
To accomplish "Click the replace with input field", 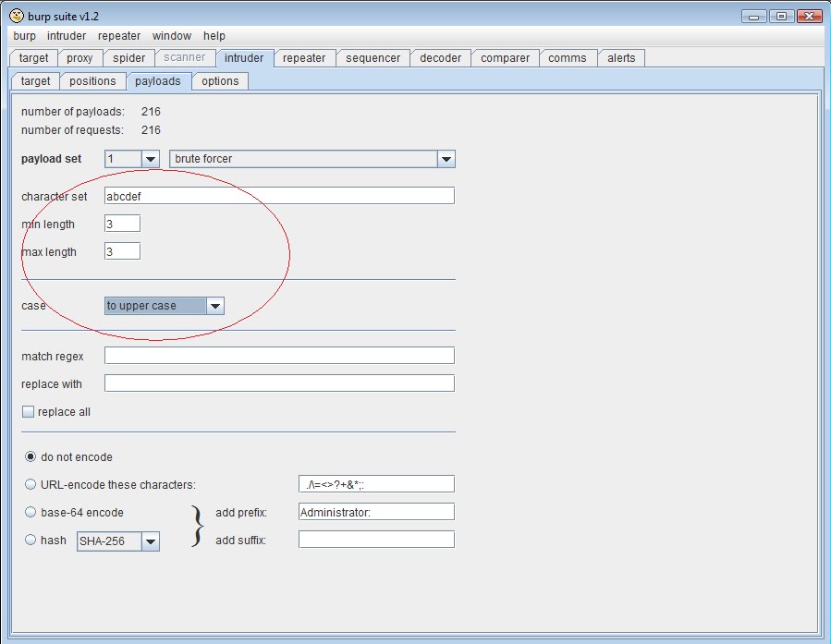I will pyautogui.click(x=279, y=383).
